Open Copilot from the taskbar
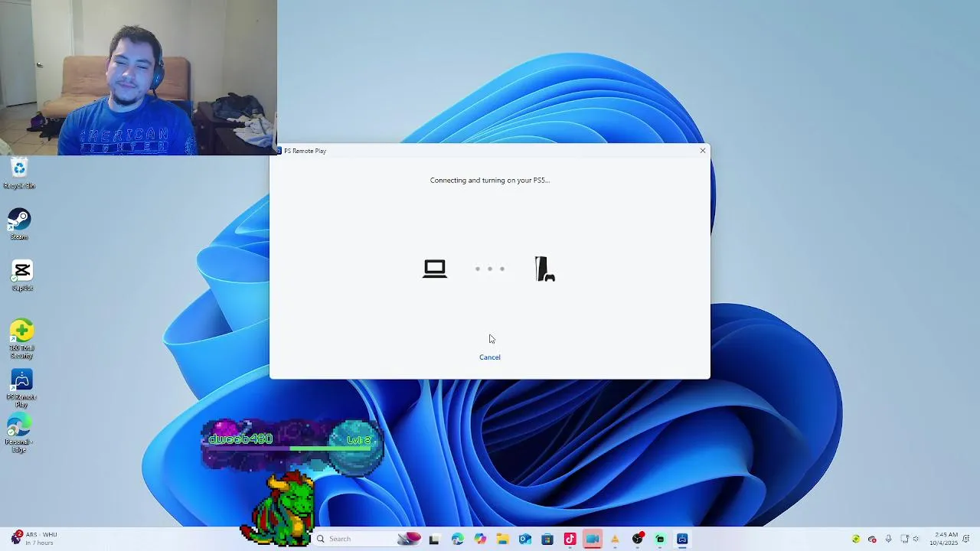 [x=480, y=539]
